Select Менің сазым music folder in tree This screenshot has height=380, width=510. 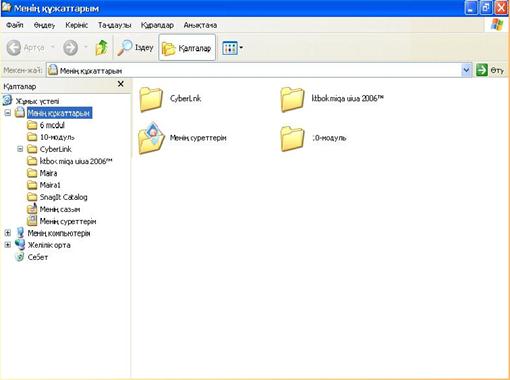[60, 209]
